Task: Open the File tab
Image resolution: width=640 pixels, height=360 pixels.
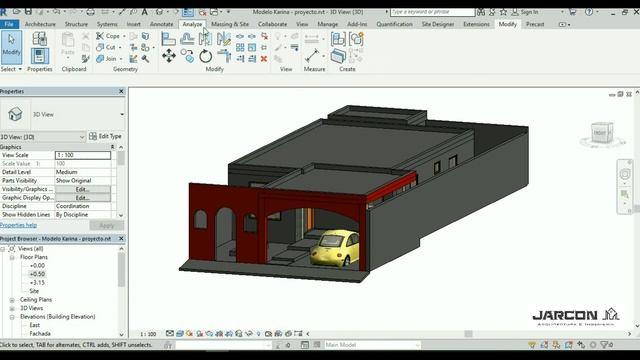Action: [x=9, y=24]
